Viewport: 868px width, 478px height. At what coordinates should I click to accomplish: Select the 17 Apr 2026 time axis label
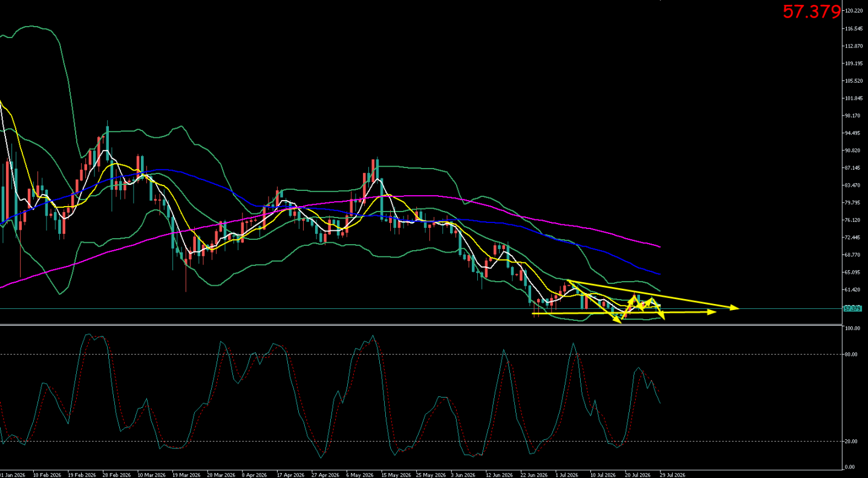(290, 475)
